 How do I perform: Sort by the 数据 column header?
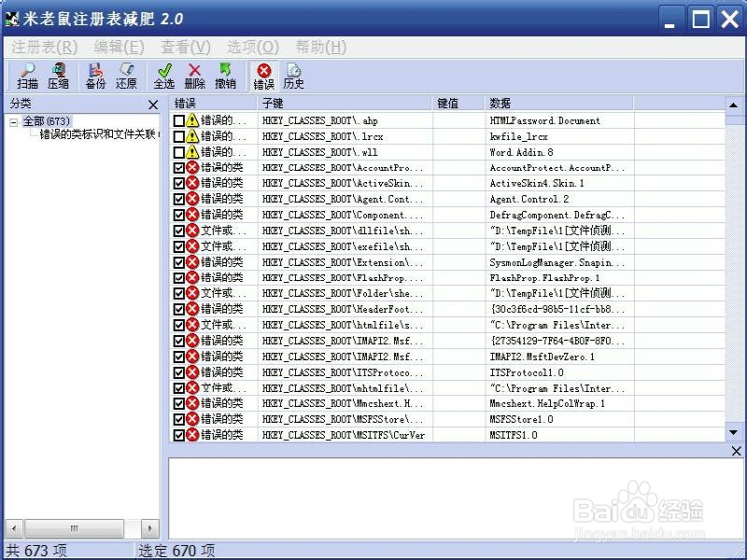[x=559, y=103]
